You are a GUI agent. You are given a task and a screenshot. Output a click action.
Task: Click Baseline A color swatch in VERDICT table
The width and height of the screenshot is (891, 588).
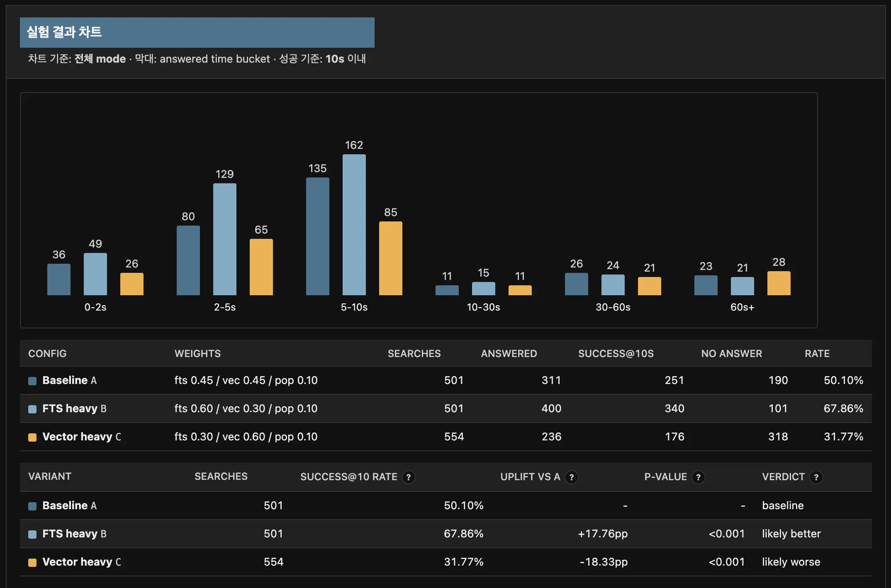[x=32, y=506]
